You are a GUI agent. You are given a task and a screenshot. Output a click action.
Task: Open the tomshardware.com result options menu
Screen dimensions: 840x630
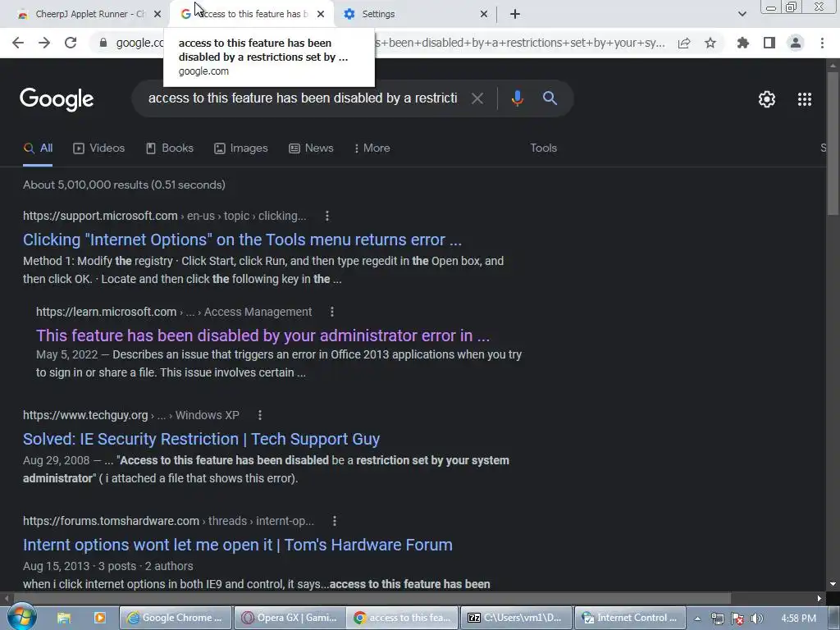click(335, 521)
